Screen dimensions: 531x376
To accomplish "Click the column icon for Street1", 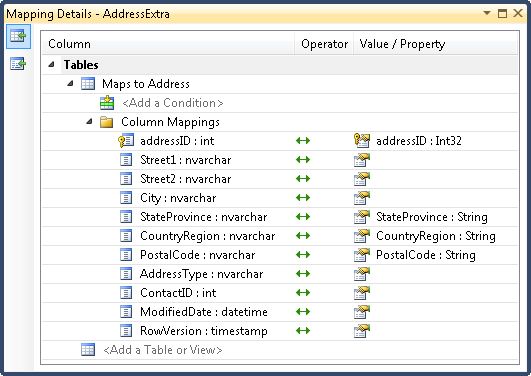I will pos(126,160).
